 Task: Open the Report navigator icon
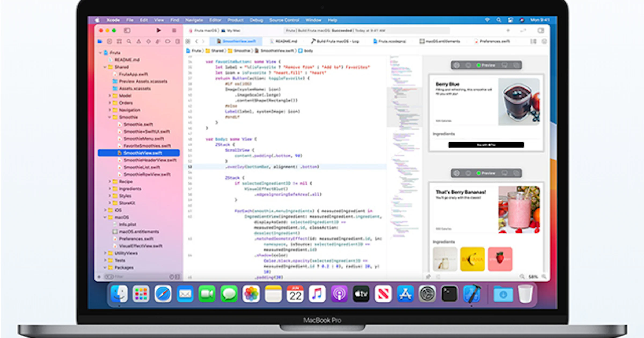coord(177,42)
